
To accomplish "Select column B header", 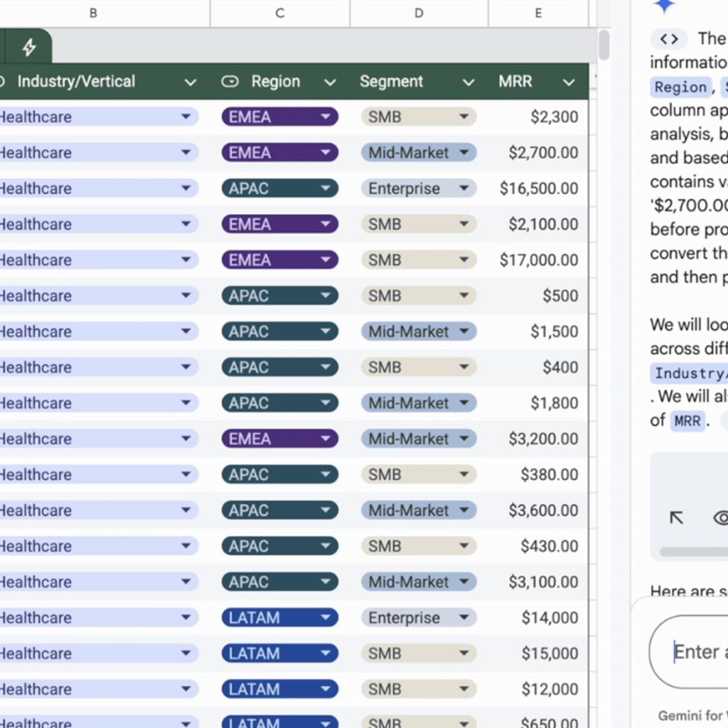I will 93,13.
